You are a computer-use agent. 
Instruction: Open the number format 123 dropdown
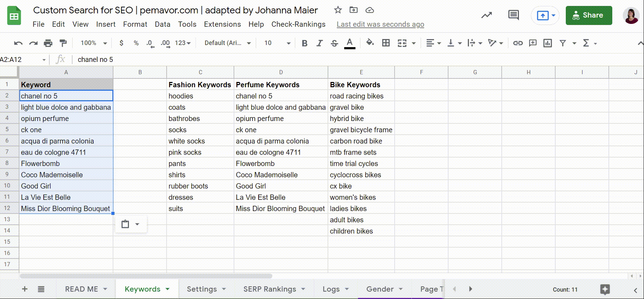click(x=182, y=43)
